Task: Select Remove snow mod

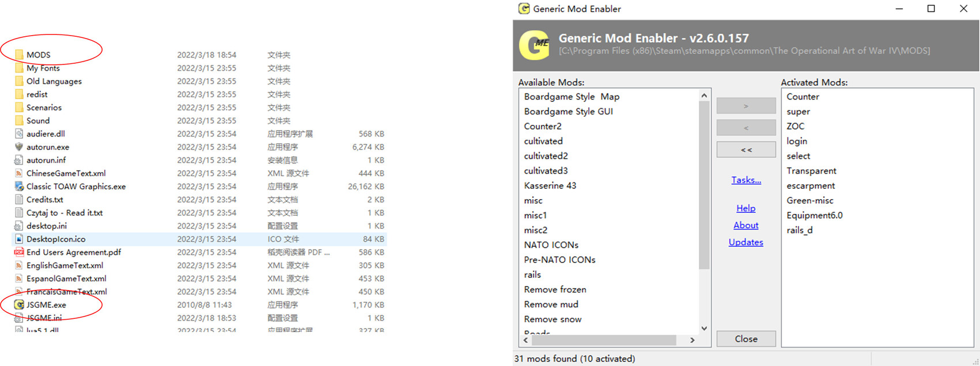Action: [553, 319]
